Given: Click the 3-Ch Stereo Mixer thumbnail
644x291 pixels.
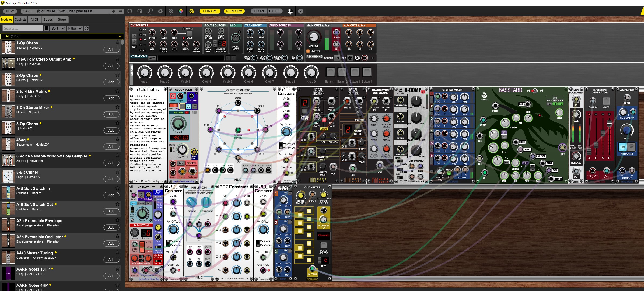Looking at the screenshot, I should [x=8, y=112].
